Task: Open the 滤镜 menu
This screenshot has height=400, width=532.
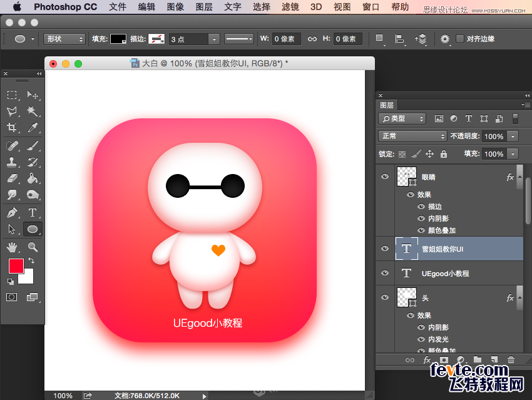Action: [x=290, y=7]
